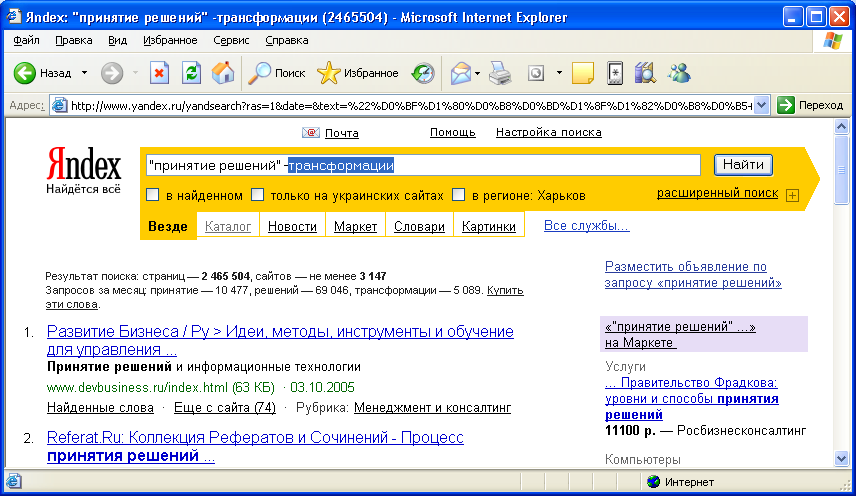
Task: Switch to the Каталог tab
Action: (228, 226)
